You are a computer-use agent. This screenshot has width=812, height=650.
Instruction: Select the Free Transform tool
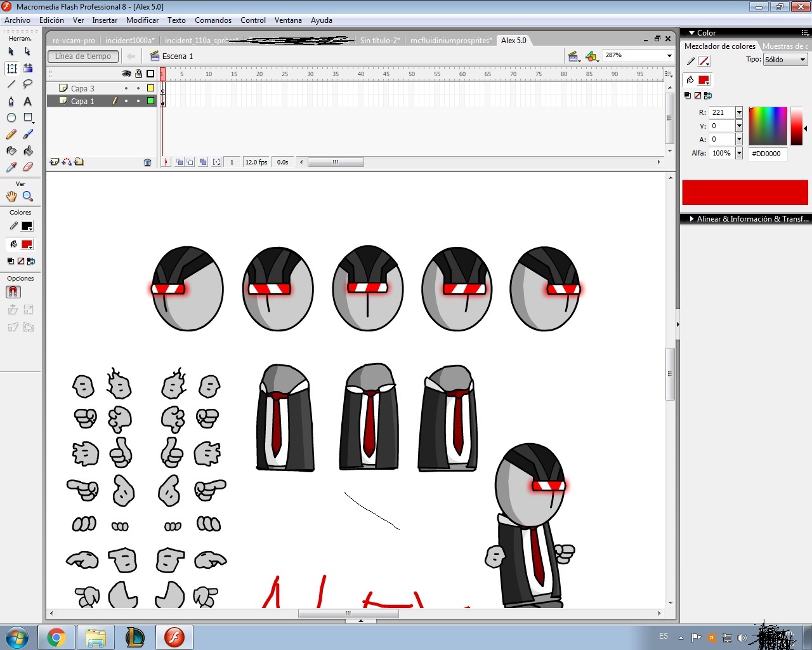coord(11,68)
